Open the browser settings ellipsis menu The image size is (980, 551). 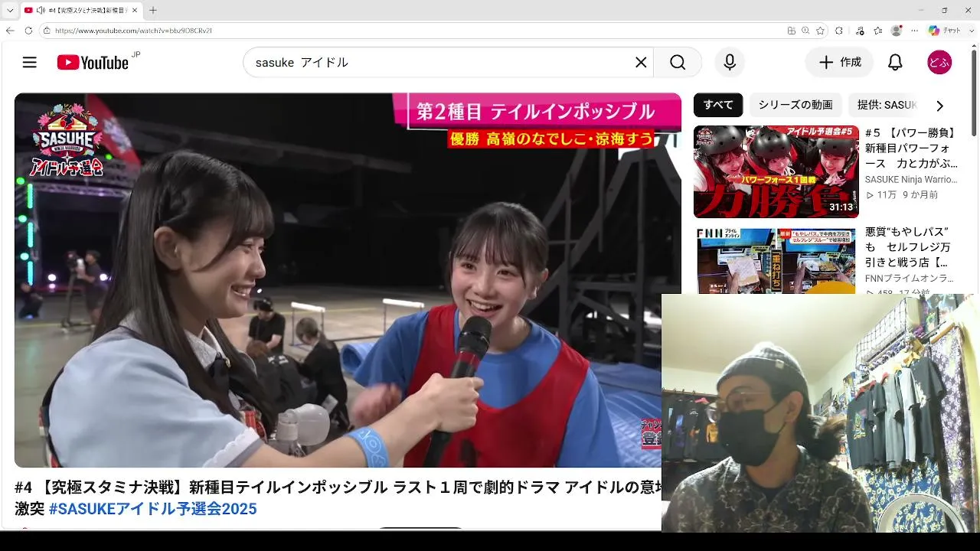pyautogui.click(x=914, y=31)
